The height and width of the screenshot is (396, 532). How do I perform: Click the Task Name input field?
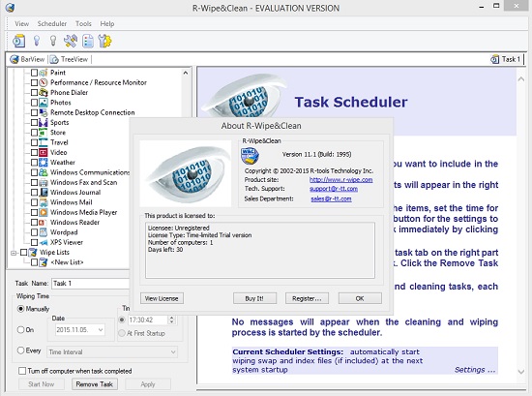(90, 284)
